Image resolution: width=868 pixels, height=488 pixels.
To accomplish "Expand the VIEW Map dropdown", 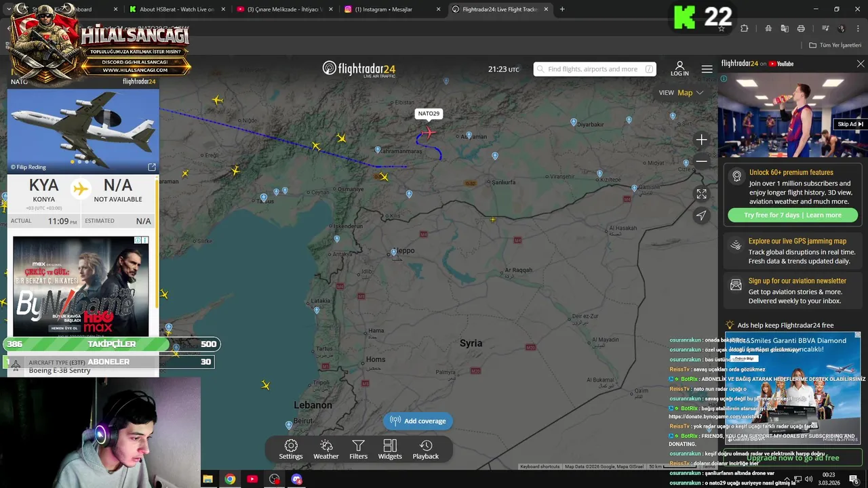I will point(681,93).
